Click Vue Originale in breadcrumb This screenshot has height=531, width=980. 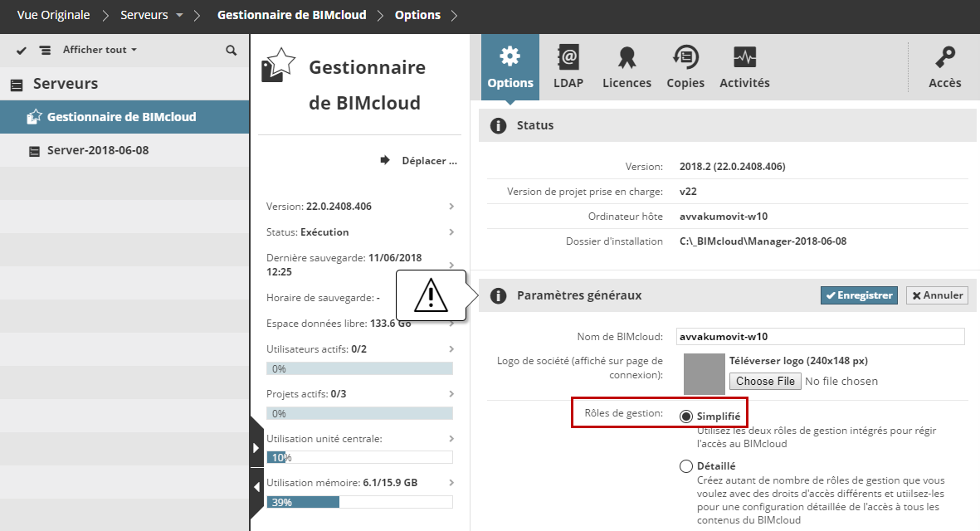click(x=54, y=15)
